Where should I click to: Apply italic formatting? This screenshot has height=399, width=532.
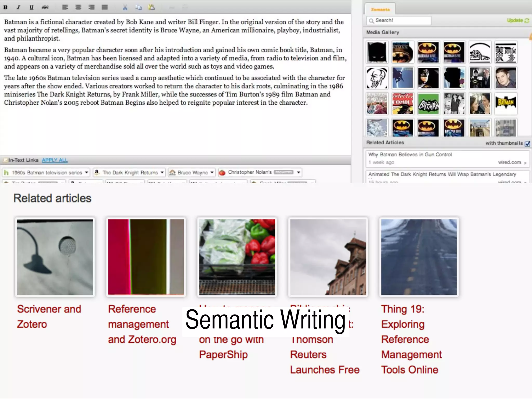click(18, 7)
